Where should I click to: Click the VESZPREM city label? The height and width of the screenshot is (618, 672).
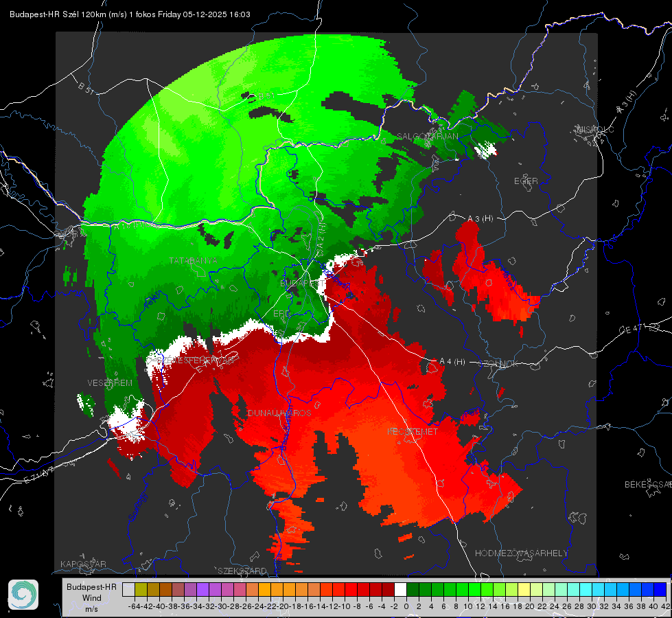110,383
